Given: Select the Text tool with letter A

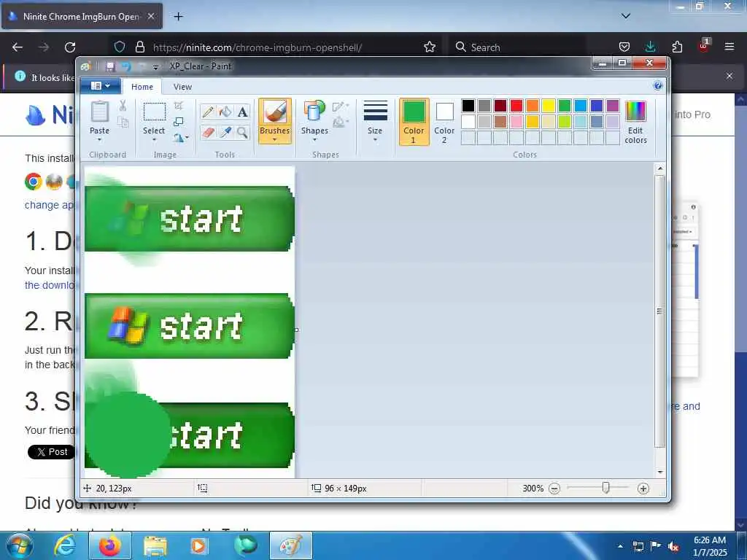Looking at the screenshot, I should (242, 112).
